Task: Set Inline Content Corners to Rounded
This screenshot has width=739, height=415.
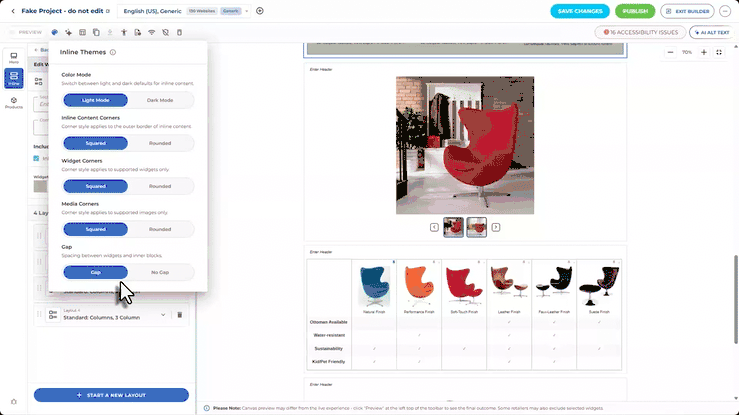Action: pos(160,143)
